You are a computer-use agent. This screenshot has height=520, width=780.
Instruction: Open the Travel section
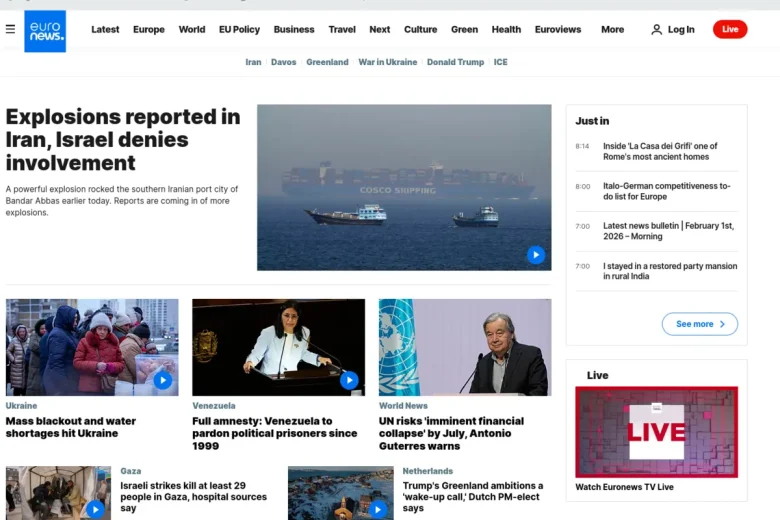click(342, 29)
